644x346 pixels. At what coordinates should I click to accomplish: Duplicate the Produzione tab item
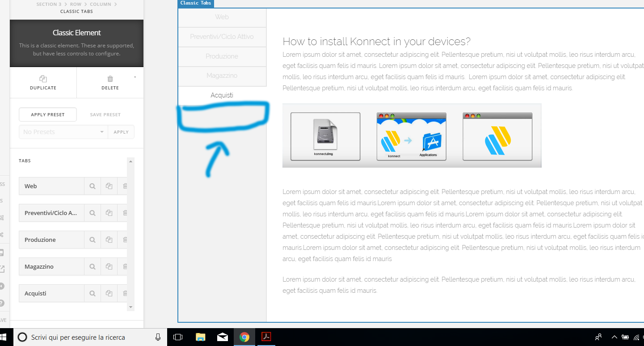point(109,240)
